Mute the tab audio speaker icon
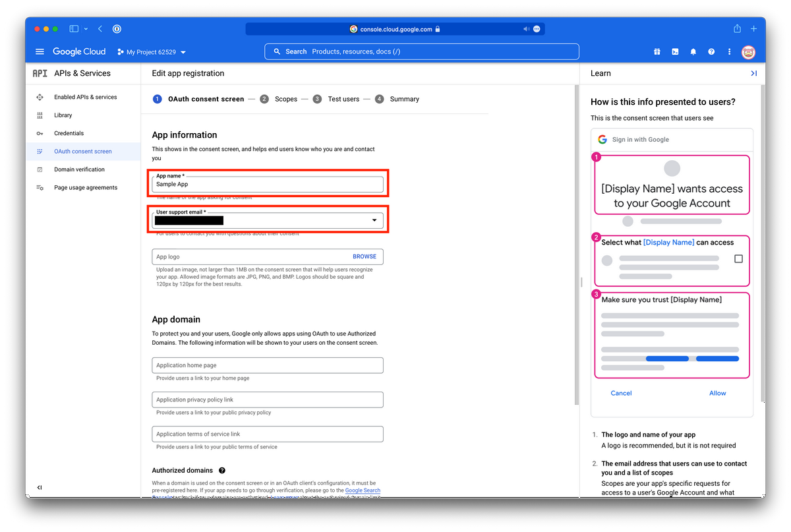The width and height of the screenshot is (791, 532). (527, 29)
